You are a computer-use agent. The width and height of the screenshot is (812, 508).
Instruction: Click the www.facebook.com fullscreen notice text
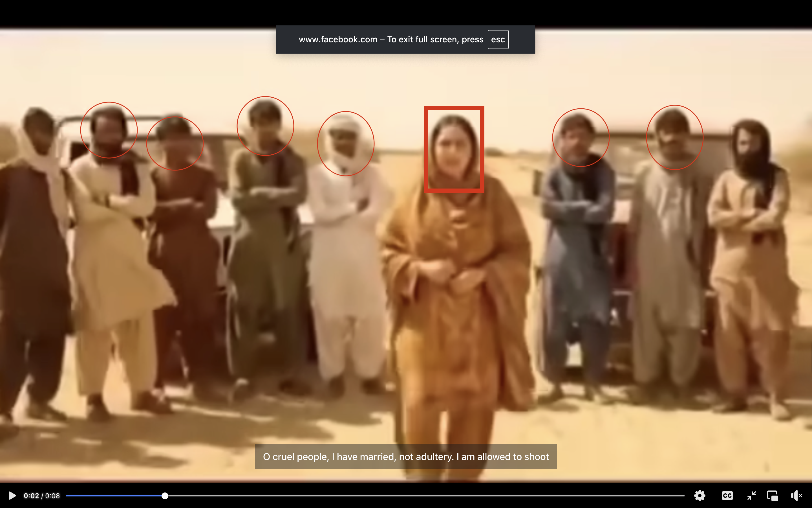(x=391, y=39)
